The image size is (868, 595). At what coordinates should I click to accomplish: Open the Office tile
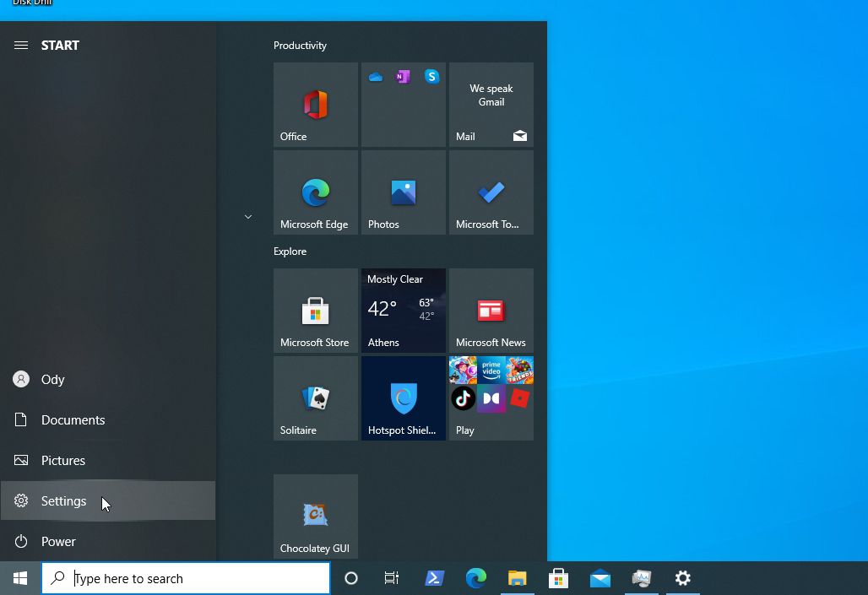[316, 105]
